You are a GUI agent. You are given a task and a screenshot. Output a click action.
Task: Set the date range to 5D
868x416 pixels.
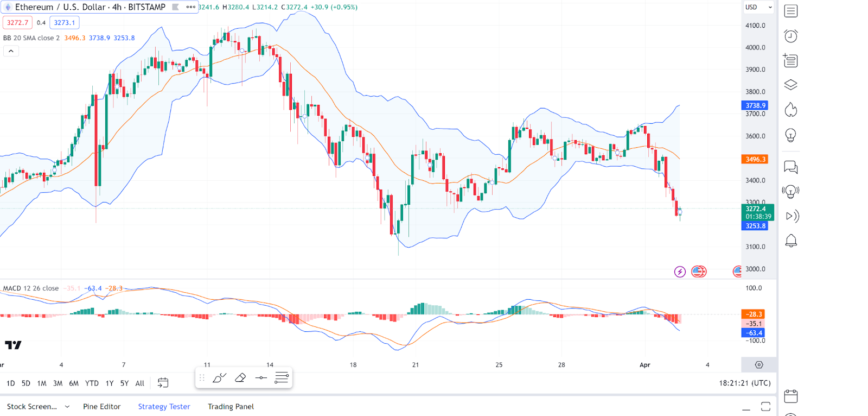pos(25,383)
